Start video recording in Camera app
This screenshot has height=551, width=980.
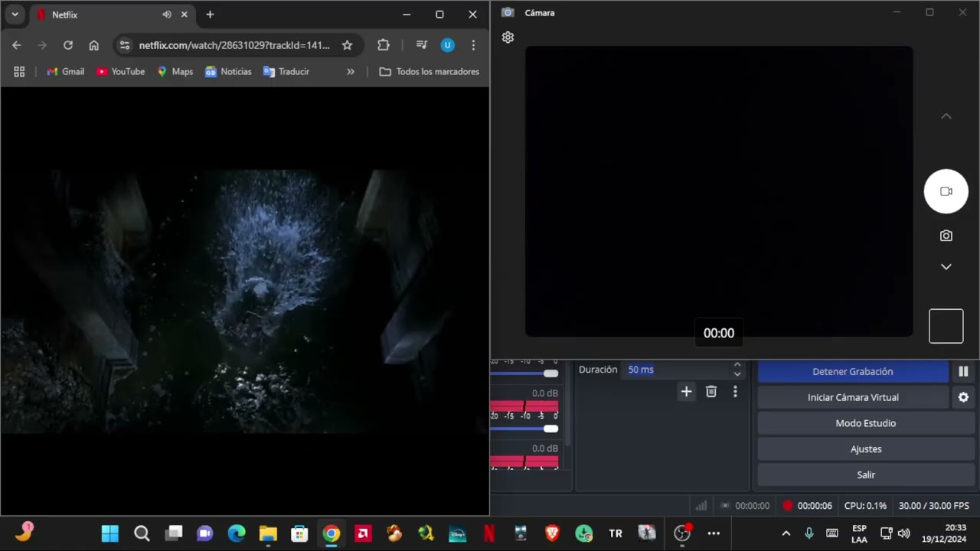tap(946, 191)
